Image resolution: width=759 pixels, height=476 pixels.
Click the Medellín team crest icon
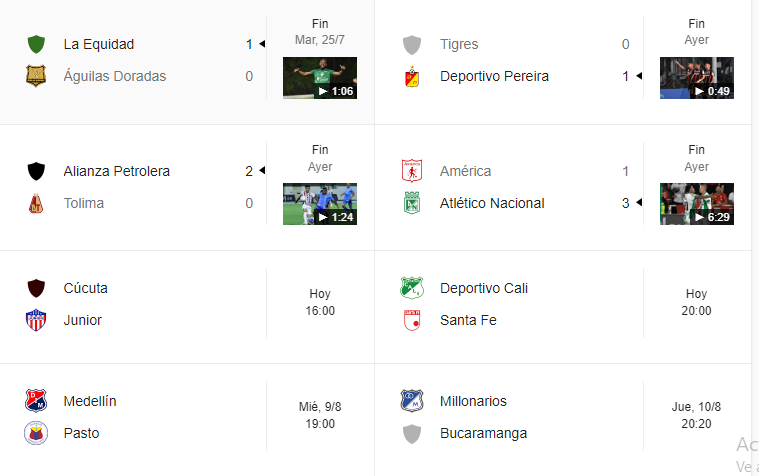36,401
